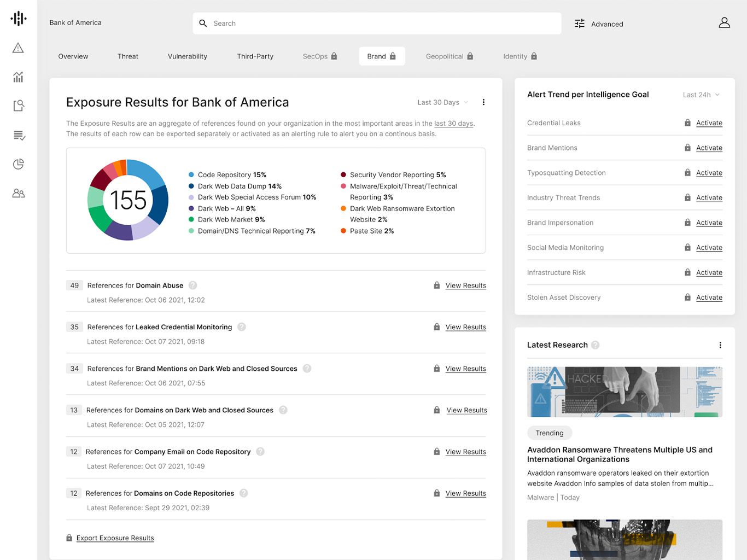Activate Brand Mentions alert
The width and height of the screenshot is (747, 560).
pos(709,148)
